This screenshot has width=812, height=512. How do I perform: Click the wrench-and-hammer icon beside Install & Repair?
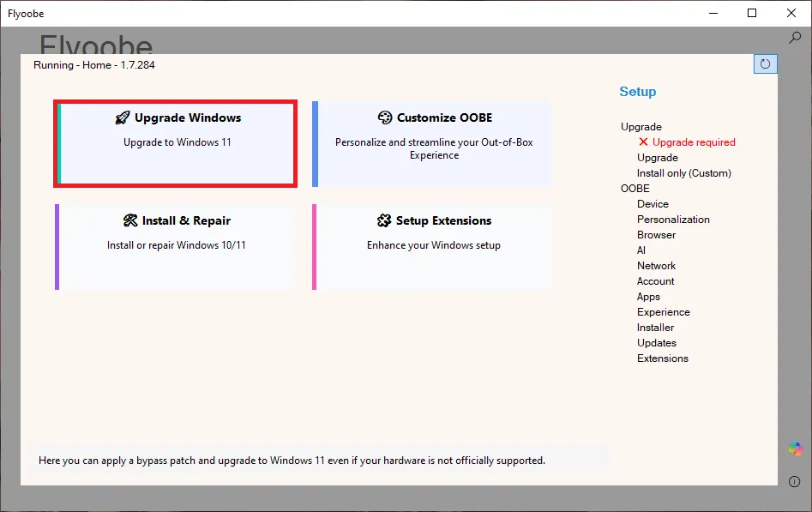pos(130,220)
